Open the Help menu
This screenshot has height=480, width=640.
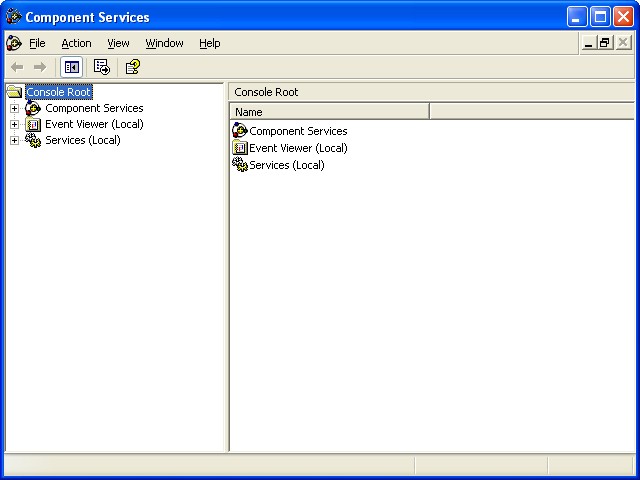coord(210,43)
